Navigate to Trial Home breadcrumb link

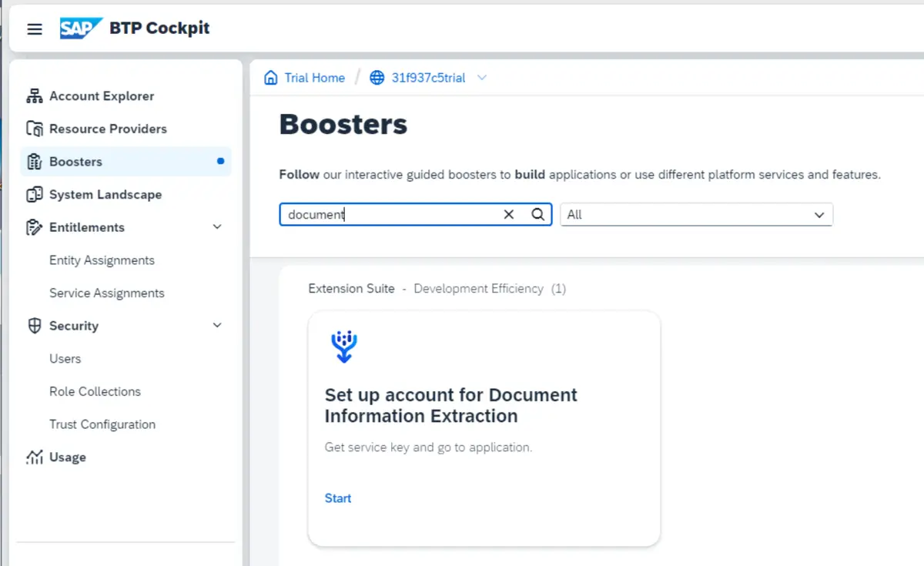click(314, 78)
